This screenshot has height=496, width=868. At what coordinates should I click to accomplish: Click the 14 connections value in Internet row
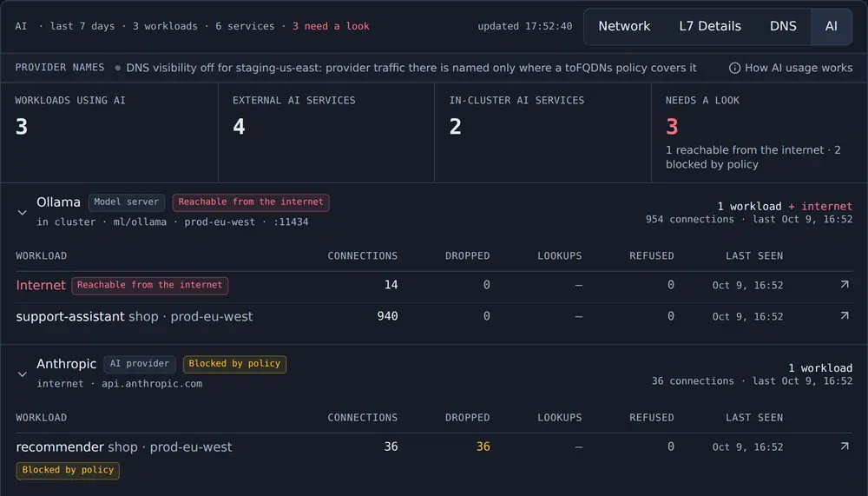[x=391, y=285]
